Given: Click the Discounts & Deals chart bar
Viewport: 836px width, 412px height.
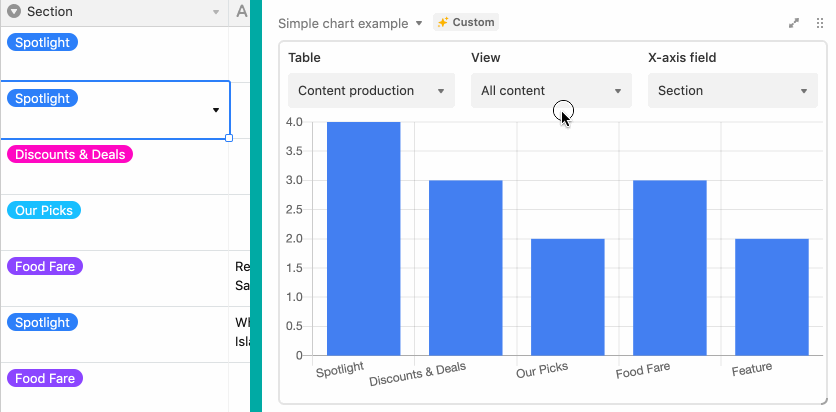Looking at the screenshot, I should 465,268.
